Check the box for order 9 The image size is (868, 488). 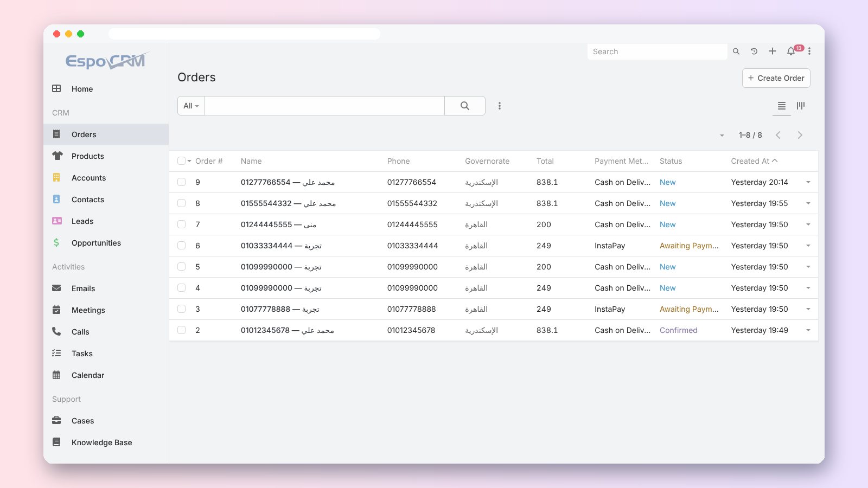[181, 182]
